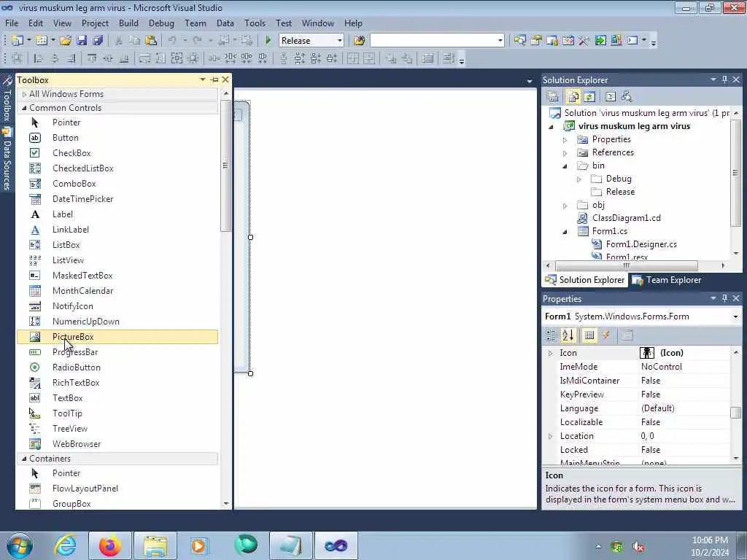The height and width of the screenshot is (560, 747).
Task: Click the Command Window toolbar icon
Action: tap(632, 41)
